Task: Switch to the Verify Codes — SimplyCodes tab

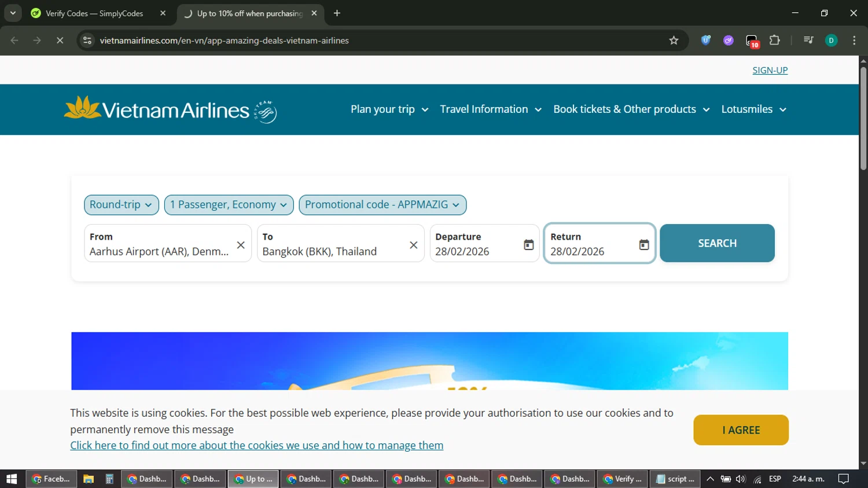Action: point(94,13)
